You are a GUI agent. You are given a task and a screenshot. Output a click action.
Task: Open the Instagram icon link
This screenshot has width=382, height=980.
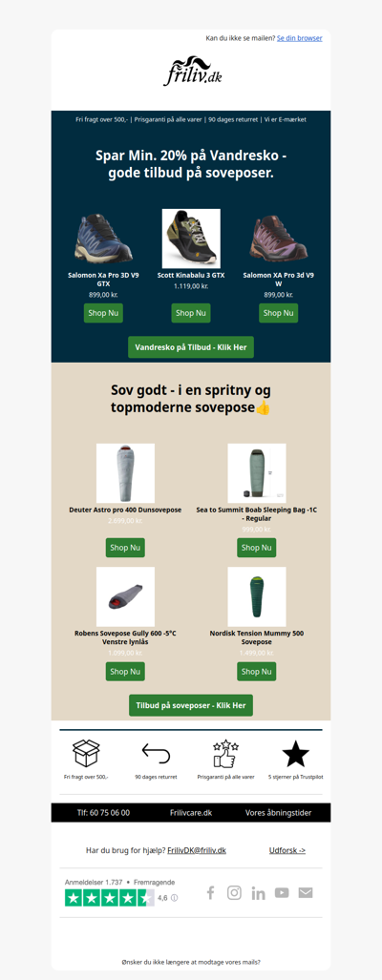pyautogui.click(x=234, y=892)
